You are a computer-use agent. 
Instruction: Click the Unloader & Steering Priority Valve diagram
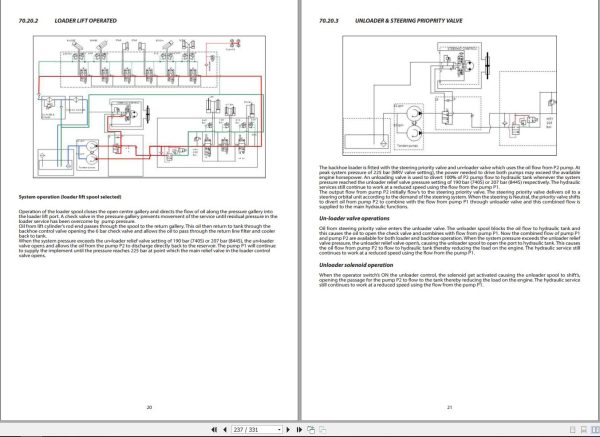point(449,96)
